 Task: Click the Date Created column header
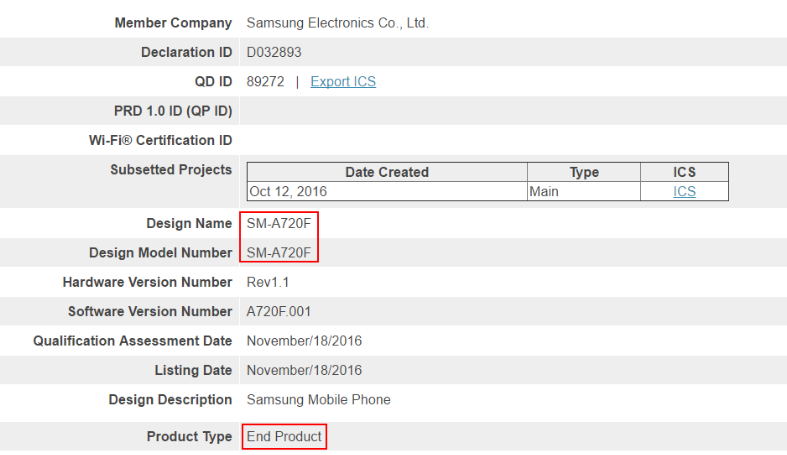pyautogui.click(x=387, y=172)
